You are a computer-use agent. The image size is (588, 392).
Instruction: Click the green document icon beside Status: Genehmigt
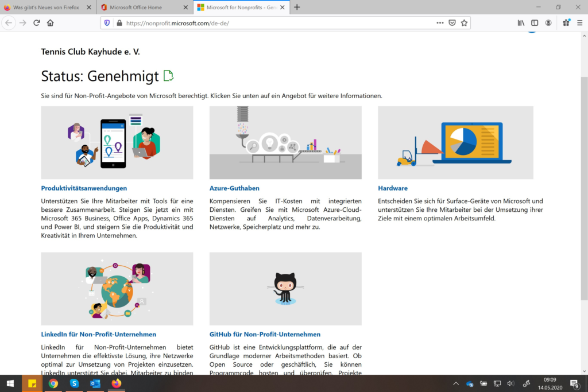(x=169, y=75)
